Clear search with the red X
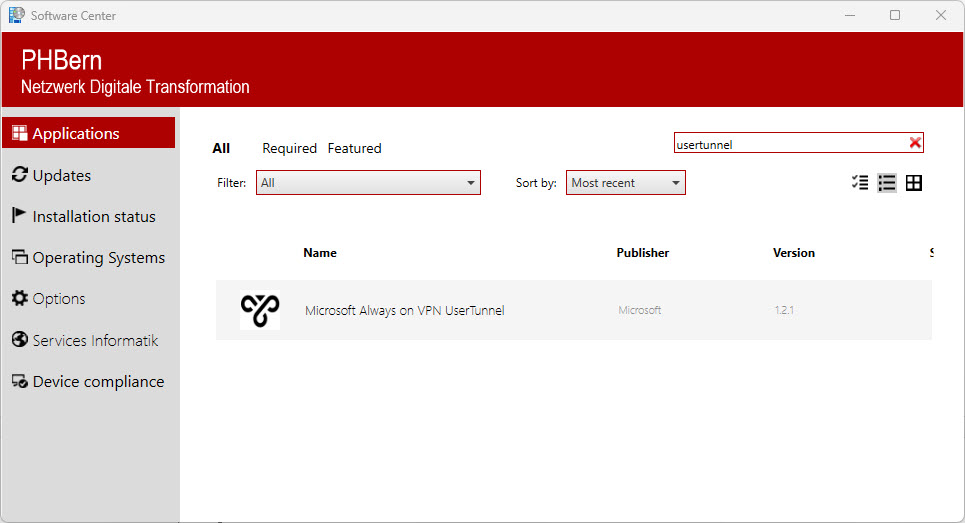965x523 pixels. 914,143
